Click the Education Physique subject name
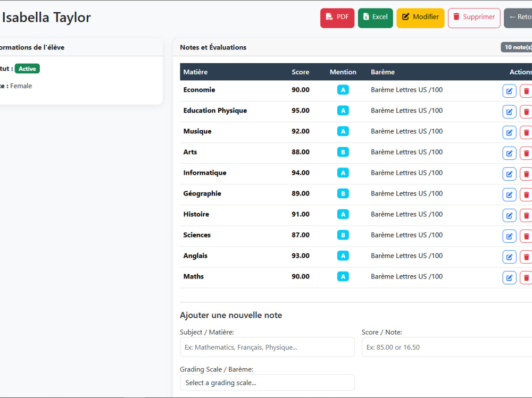 [x=215, y=111]
